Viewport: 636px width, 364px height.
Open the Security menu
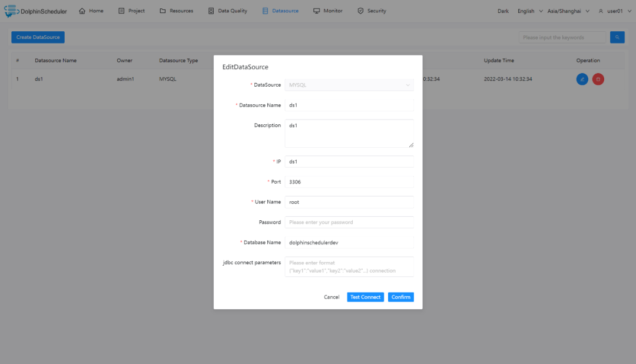pyautogui.click(x=372, y=11)
